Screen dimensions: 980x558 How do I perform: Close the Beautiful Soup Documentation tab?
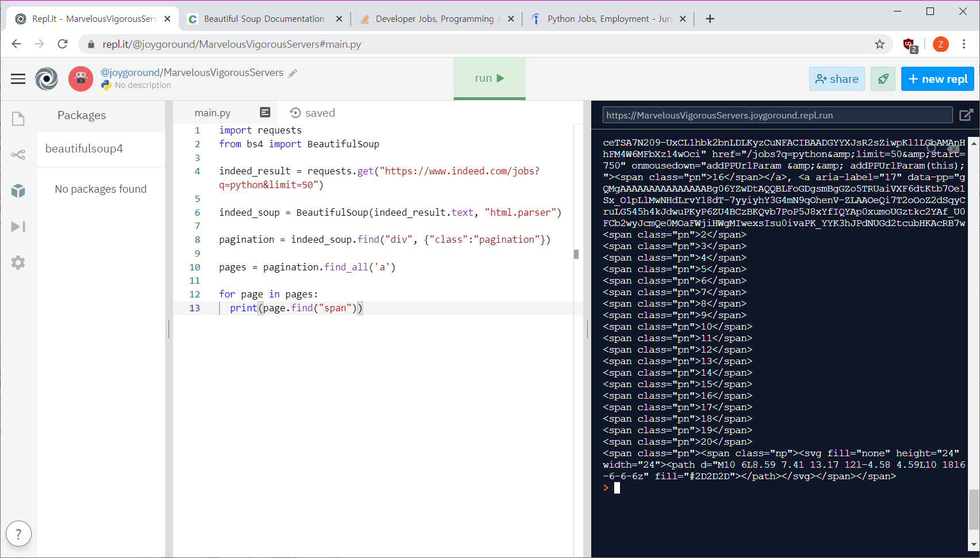(x=339, y=19)
